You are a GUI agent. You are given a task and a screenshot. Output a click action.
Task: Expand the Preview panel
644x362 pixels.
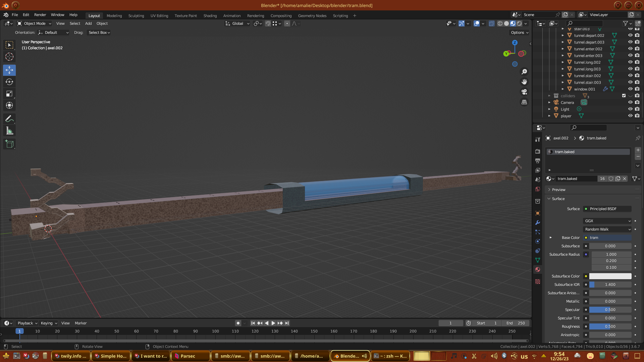pos(558,190)
